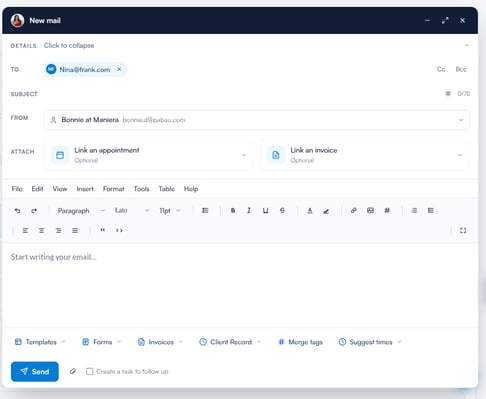Open the Edit menu
Image resolution: width=486 pixels, height=399 pixels.
[x=37, y=189]
